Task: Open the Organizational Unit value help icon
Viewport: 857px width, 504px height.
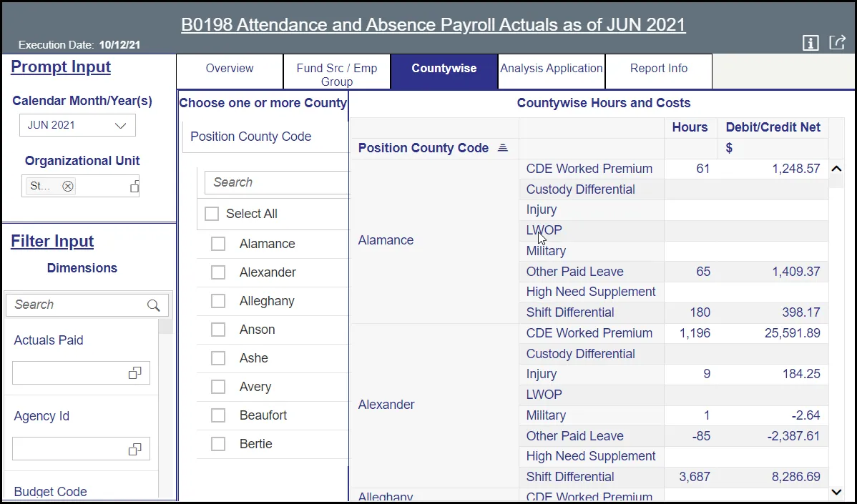Action: coord(134,187)
